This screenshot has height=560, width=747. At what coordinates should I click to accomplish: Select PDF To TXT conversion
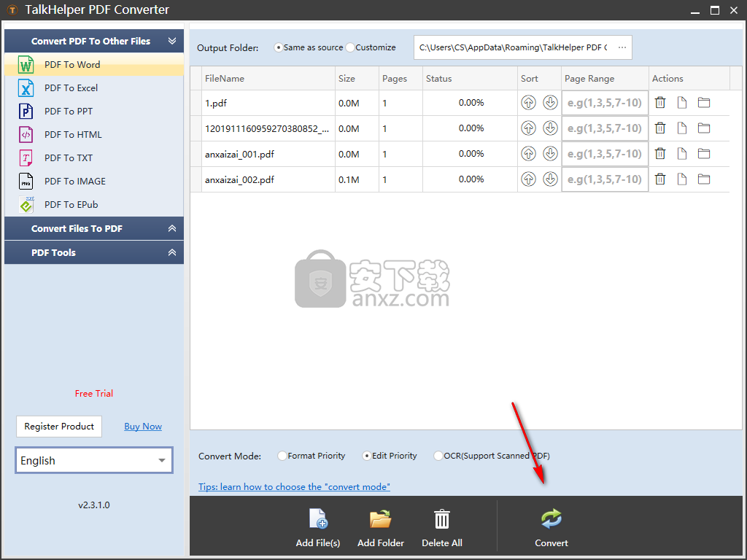(94, 157)
